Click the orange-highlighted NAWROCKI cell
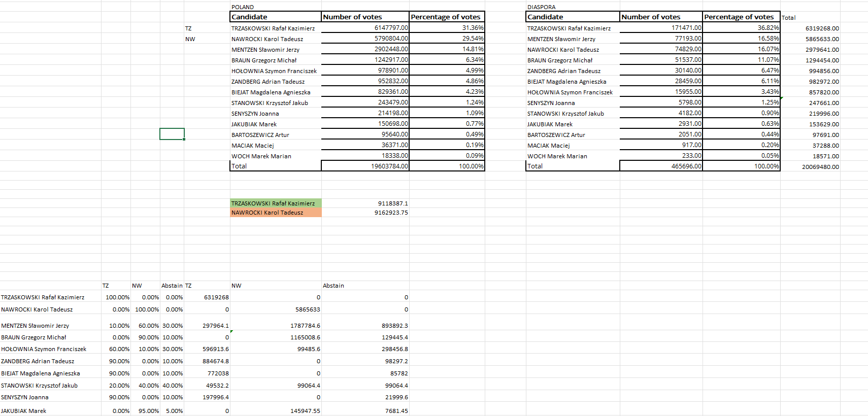This screenshot has width=868, height=416. click(x=275, y=213)
